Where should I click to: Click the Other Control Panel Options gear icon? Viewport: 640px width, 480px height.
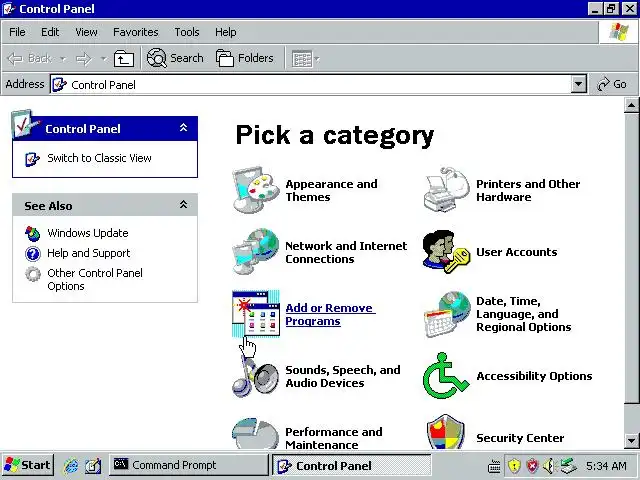33,274
